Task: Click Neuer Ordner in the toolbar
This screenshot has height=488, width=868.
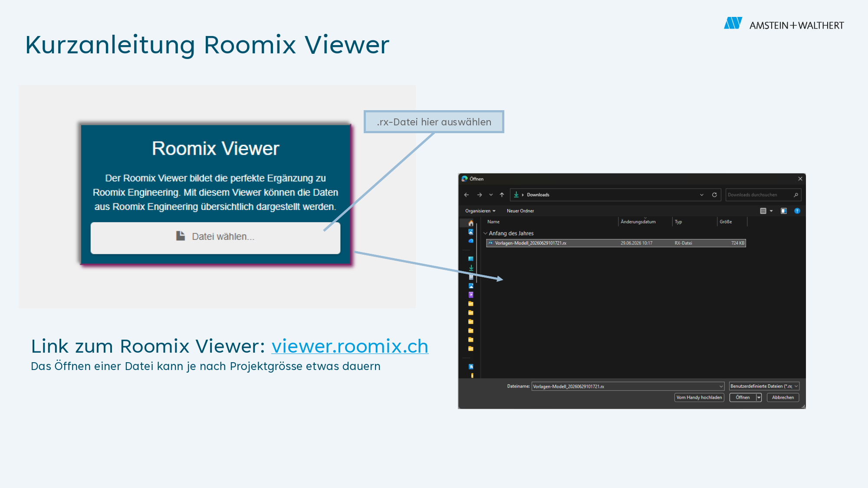Action: pos(520,211)
